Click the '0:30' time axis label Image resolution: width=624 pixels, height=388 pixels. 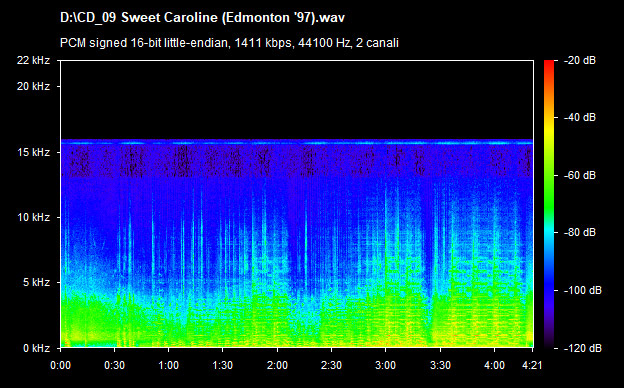115,365
